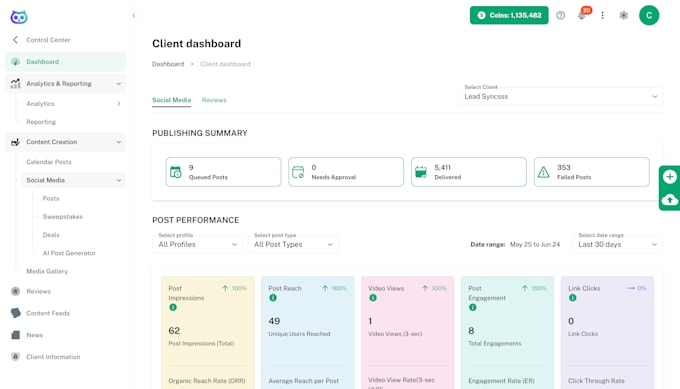The height and width of the screenshot is (389, 680).
Task: Click the Post Impressions metric card
Action: [x=208, y=333]
